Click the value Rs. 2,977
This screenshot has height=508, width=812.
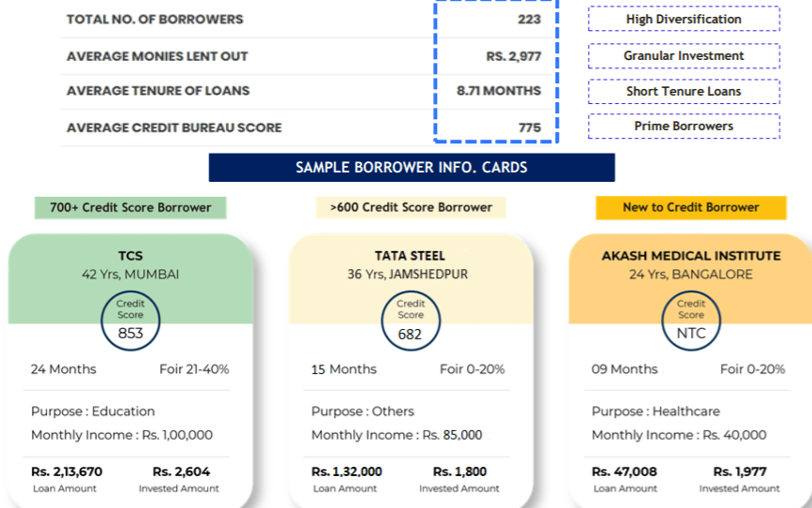(x=514, y=56)
